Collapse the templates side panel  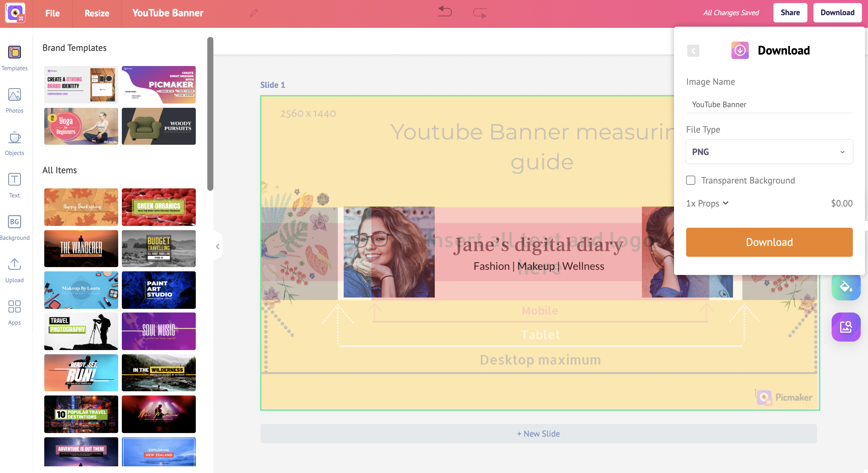[x=218, y=246]
